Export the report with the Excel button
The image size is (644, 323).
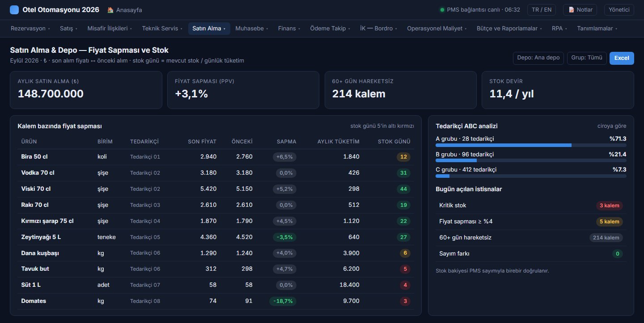click(x=622, y=58)
